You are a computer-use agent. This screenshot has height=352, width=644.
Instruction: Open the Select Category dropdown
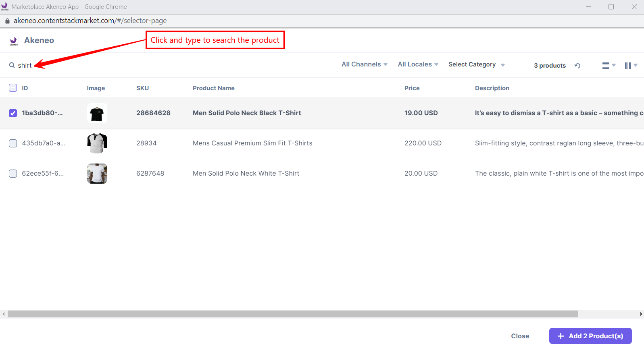[477, 64]
